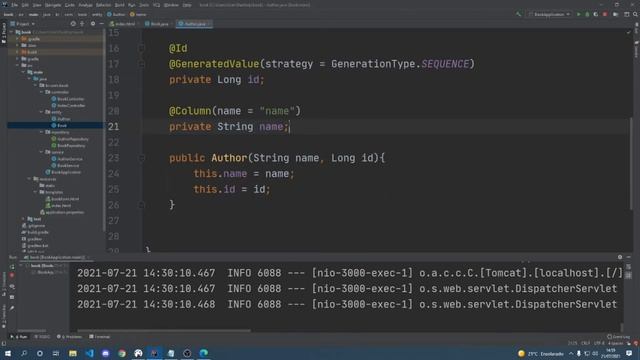
Task: Open Google Chrome from taskbar
Action: 122,353
